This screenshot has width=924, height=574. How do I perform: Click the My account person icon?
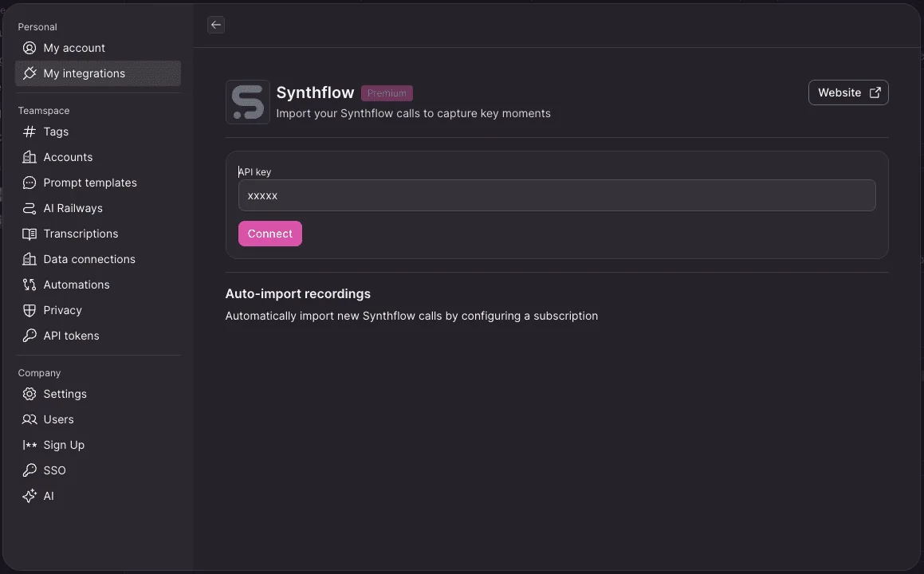[x=29, y=48]
